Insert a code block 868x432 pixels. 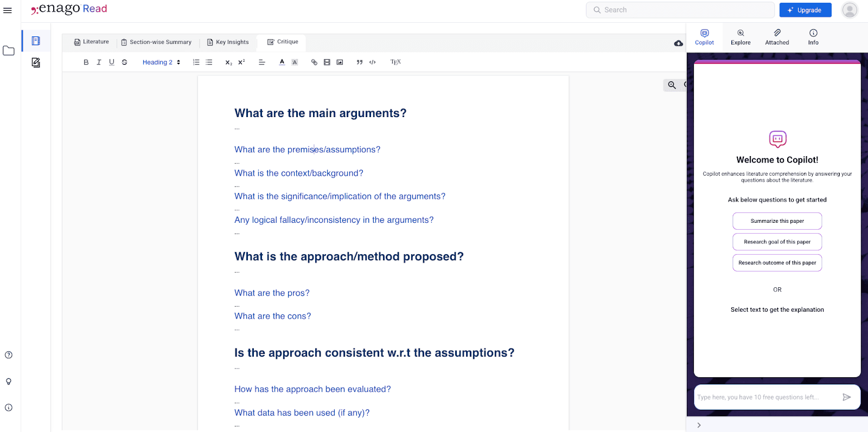373,62
